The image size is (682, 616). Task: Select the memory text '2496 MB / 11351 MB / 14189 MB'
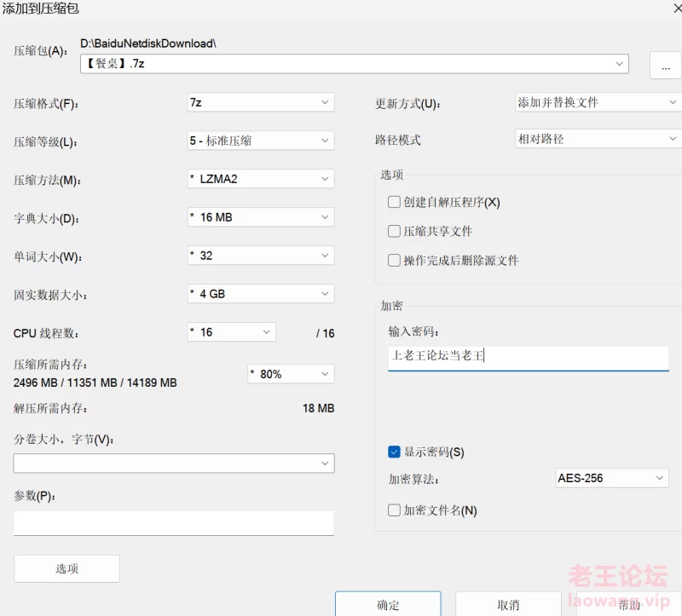(x=95, y=383)
